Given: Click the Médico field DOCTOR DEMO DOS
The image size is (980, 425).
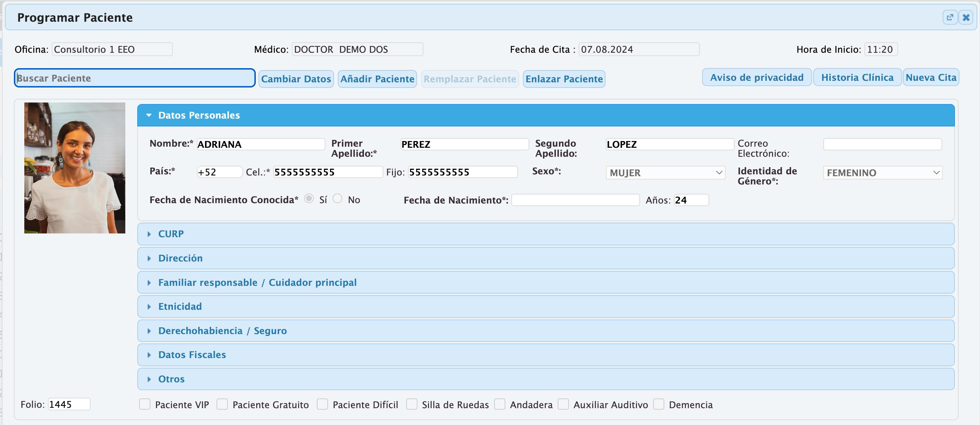Looking at the screenshot, I should (x=357, y=49).
